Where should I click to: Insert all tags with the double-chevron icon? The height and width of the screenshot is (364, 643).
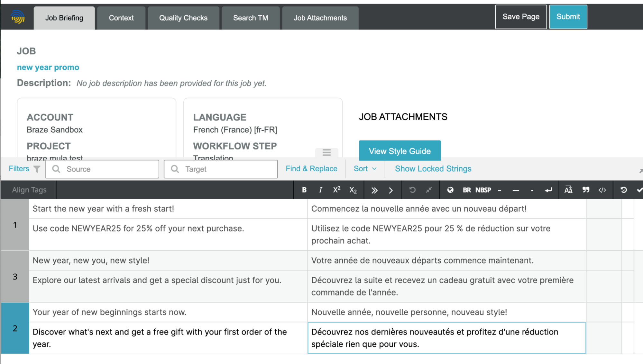click(x=374, y=190)
